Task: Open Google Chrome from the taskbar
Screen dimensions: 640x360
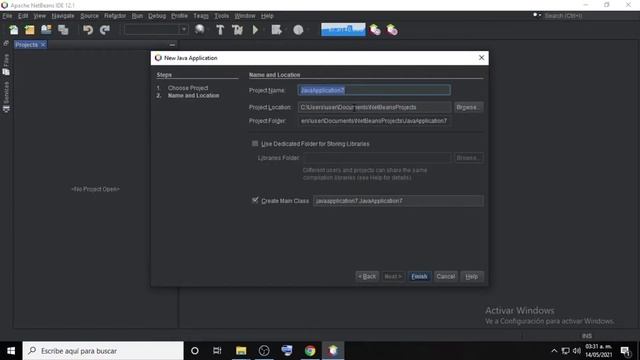Action: (x=310, y=351)
